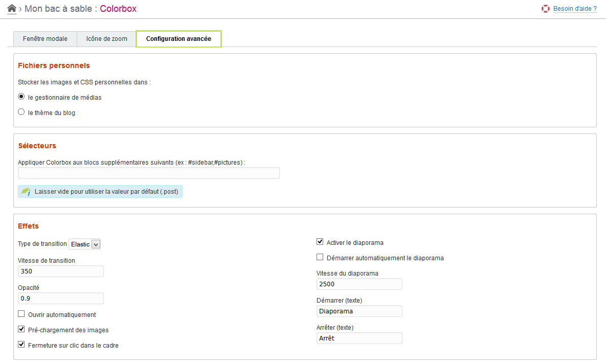Click the lifebuoy help icon
Viewport: 606px width, 364px height.
pos(545,9)
